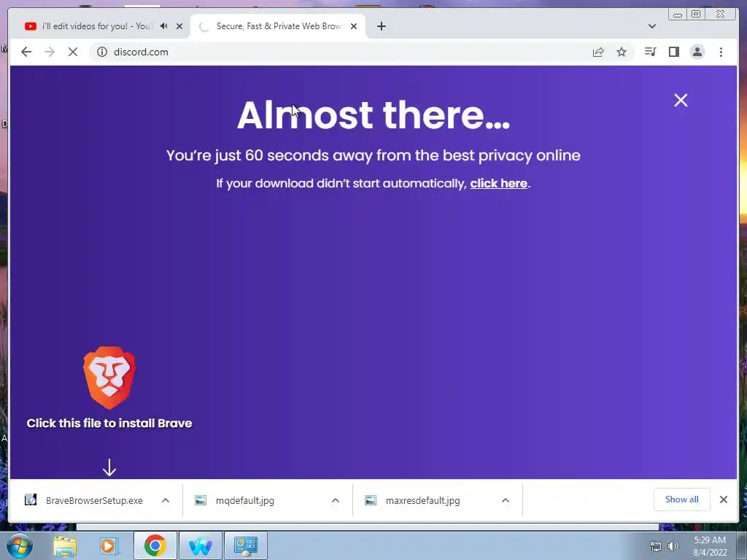Open the volume tray icon
Viewport: 747px width, 560px height.
[x=673, y=546]
